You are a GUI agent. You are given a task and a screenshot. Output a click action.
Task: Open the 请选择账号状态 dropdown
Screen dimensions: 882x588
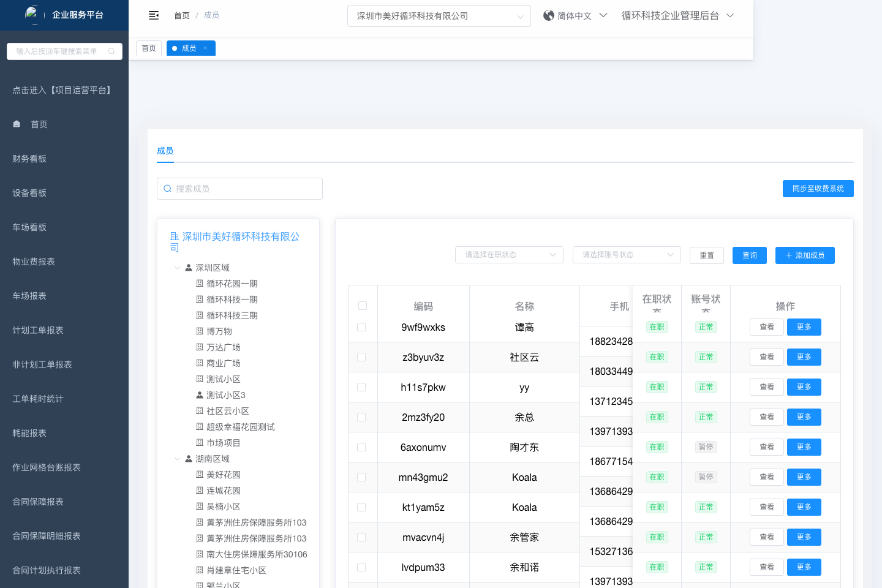(627, 255)
